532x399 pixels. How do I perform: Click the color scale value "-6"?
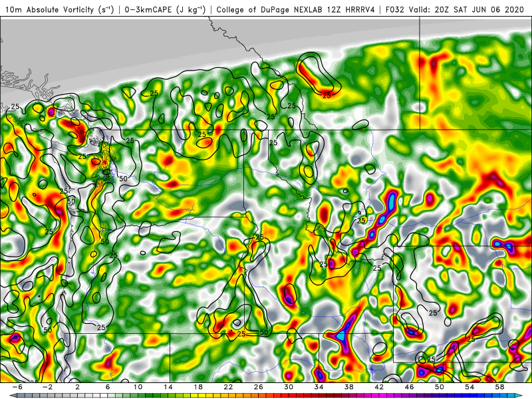point(18,387)
